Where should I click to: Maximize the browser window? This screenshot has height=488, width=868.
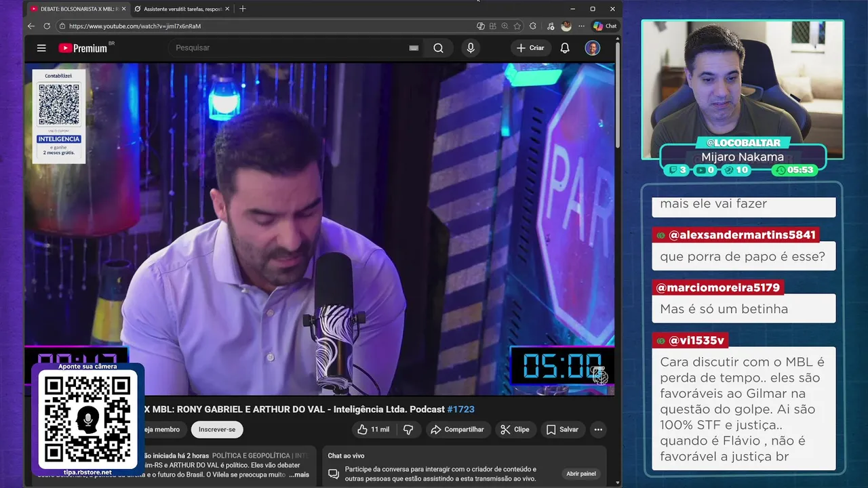click(x=593, y=9)
